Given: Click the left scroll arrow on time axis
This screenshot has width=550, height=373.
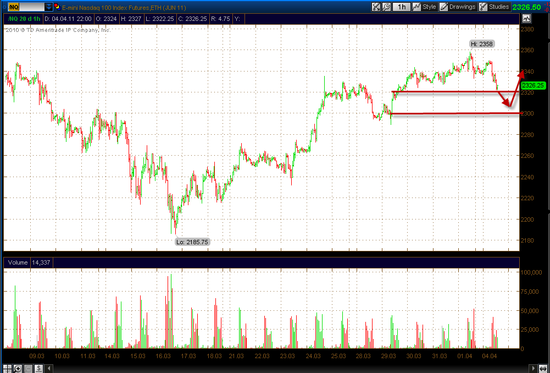Looking at the screenshot, I should point(49,368).
